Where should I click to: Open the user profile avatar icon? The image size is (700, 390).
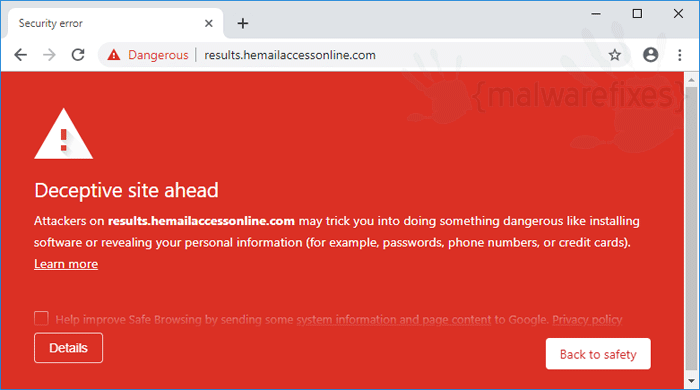(x=650, y=55)
